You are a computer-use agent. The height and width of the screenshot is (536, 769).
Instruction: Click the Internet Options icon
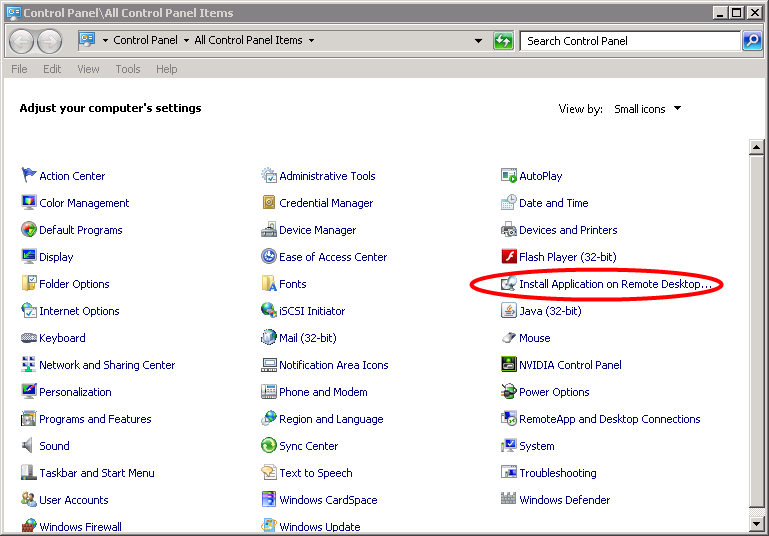[x=28, y=310]
